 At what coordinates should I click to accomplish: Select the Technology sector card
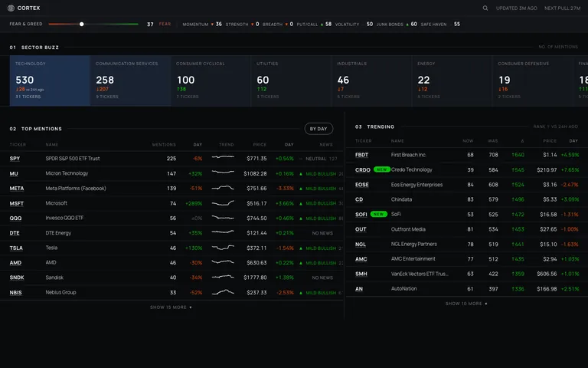click(50, 80)
